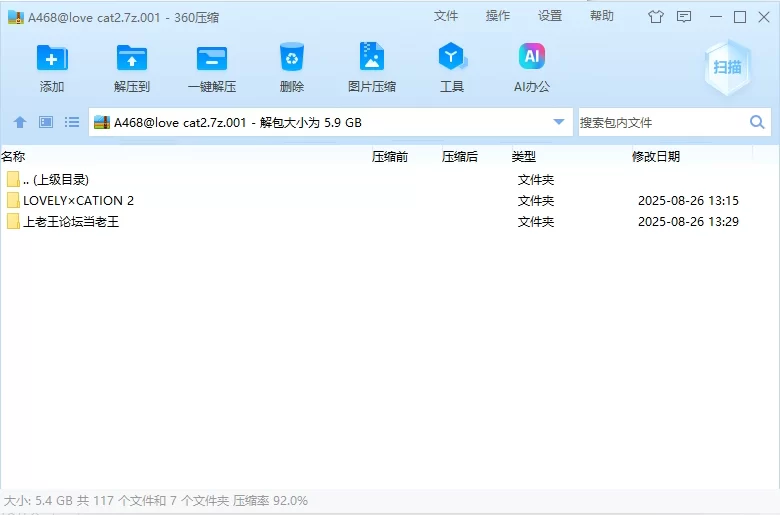Viewport: 780px width, 515px height.
Task: Click the date 2025-08-26 13:29
Action: click(x=688, y=221)
